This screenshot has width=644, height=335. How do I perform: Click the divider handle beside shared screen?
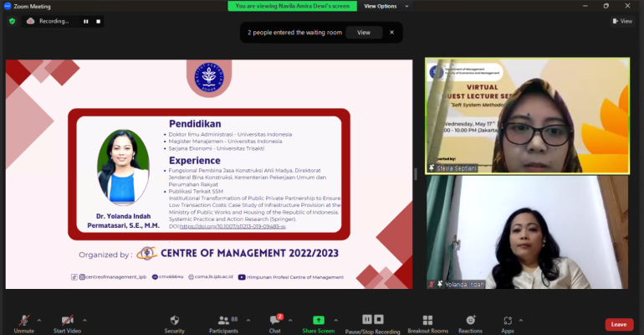[x=416, y=174]
